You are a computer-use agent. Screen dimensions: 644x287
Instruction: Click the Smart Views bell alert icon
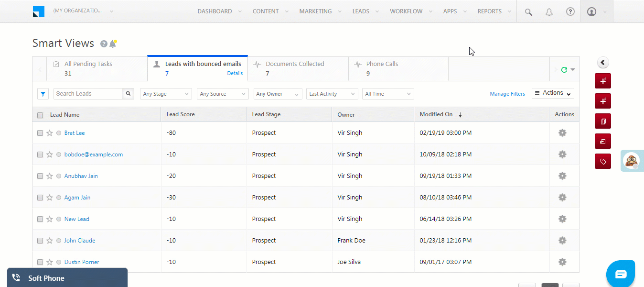click(x=113, y=44)
